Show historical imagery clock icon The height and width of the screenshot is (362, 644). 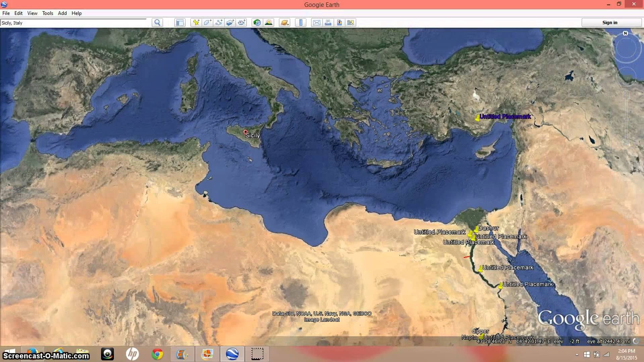click(257, 22)
